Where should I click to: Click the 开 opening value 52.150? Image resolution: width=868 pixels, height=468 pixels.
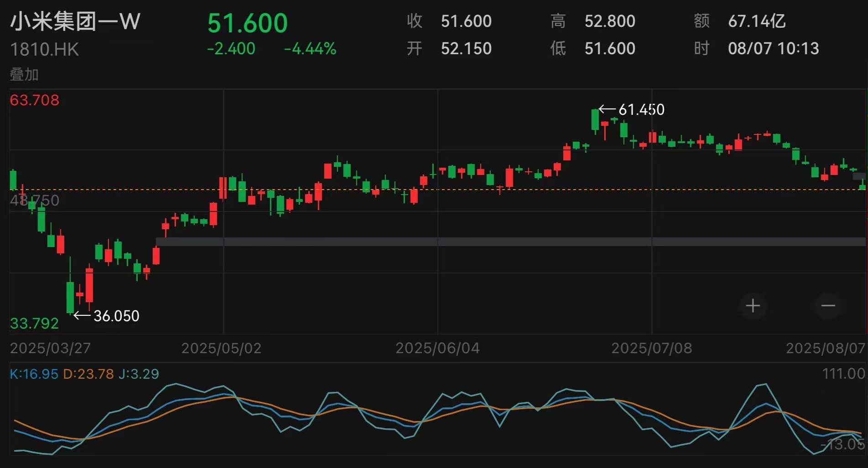[x=466, y=49]
